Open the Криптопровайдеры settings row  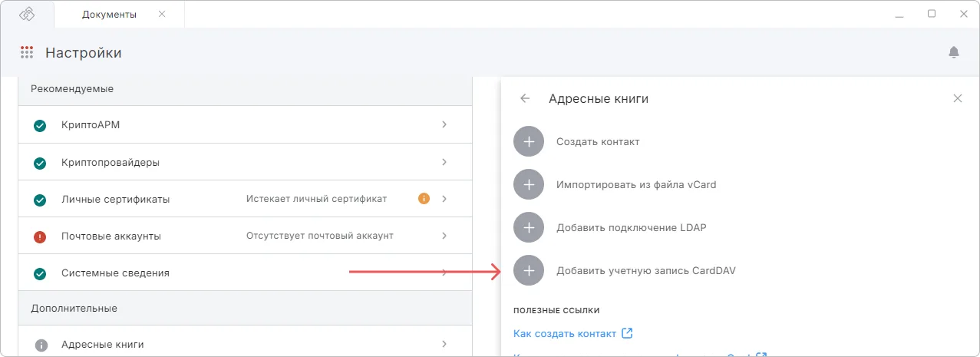pos(245,162)
